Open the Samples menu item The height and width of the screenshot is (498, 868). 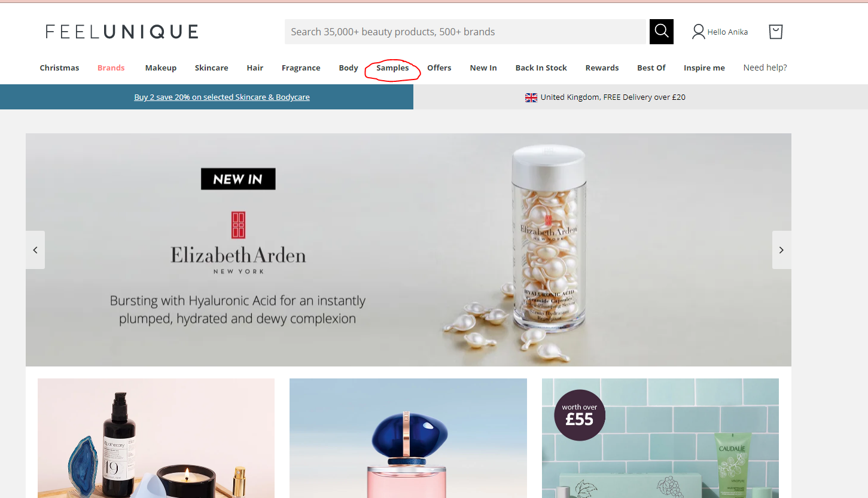click(x=392, y=68)
